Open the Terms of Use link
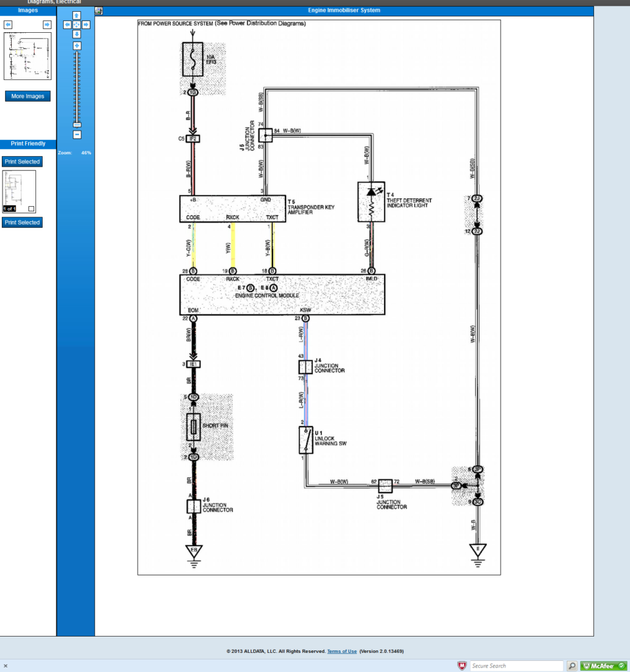The image size is (630, 672). click(x=341, y=651)
